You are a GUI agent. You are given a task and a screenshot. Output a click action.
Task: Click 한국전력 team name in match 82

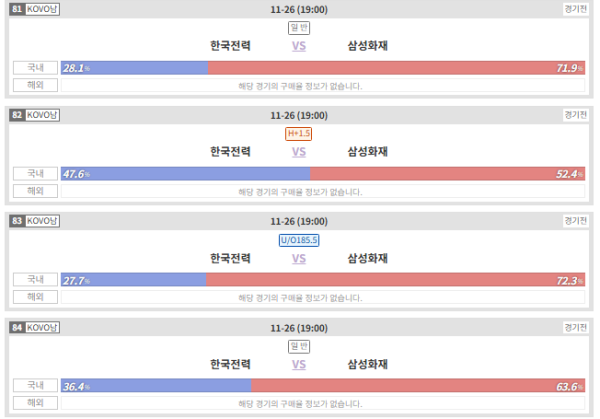pos(230,152)
